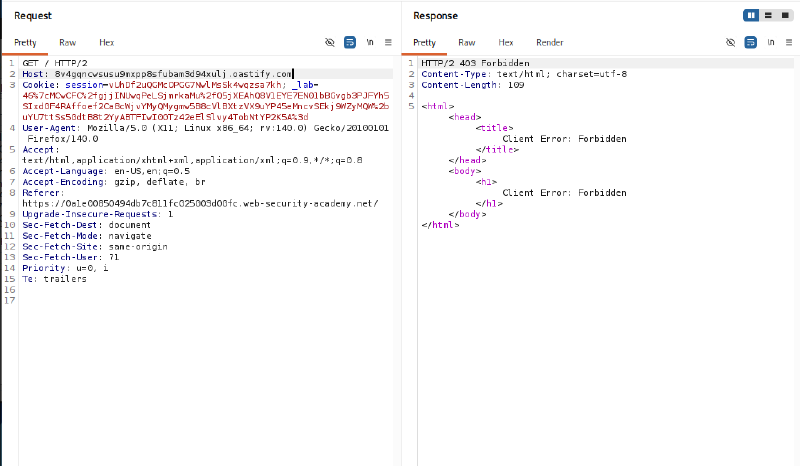800x466 pixels.
Task: Select combined tabbed layout icon
Action: tap(785, 15)
